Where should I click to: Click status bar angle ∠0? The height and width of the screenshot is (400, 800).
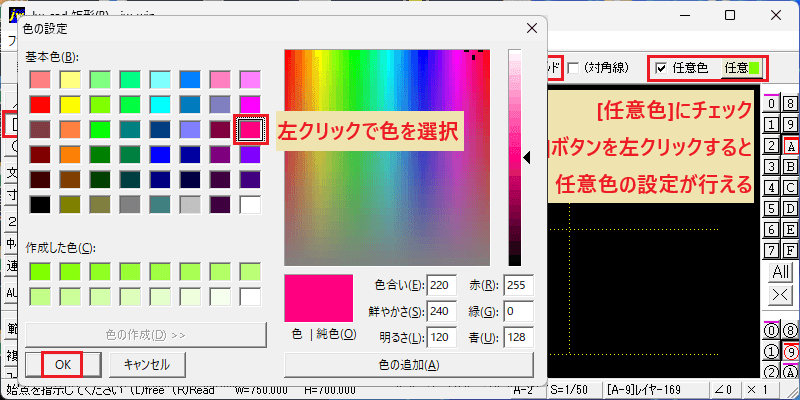pyautogui.click(x=726, y=390)
